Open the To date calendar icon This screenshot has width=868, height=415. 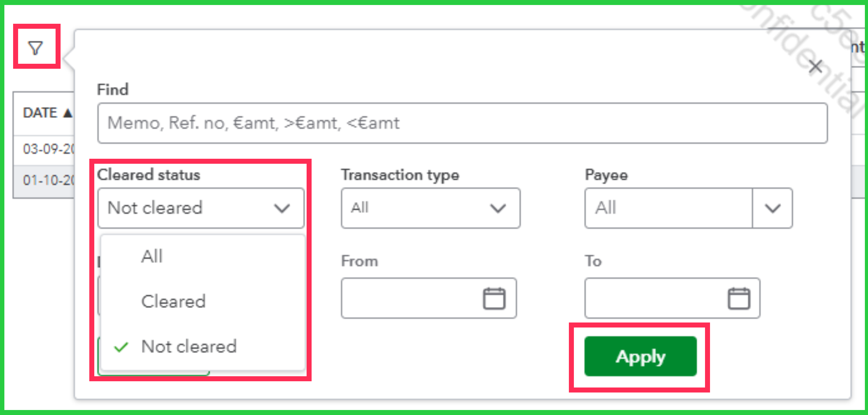pos(738,298)
